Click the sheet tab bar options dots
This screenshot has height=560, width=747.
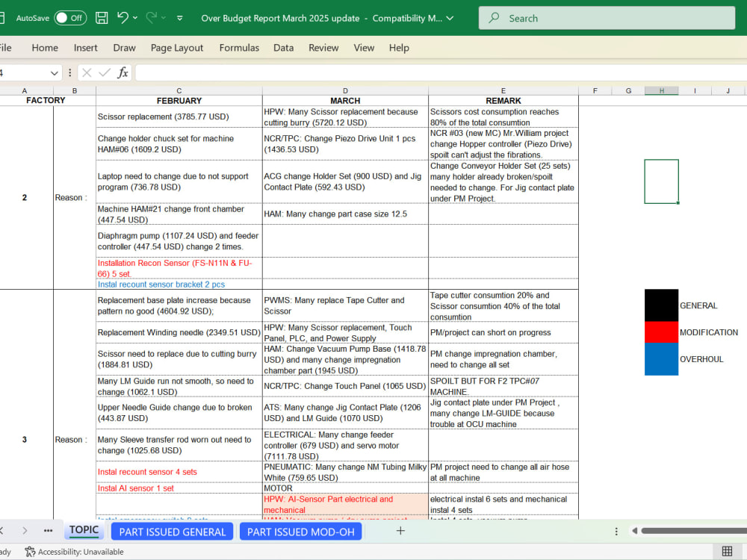(616, 531)
